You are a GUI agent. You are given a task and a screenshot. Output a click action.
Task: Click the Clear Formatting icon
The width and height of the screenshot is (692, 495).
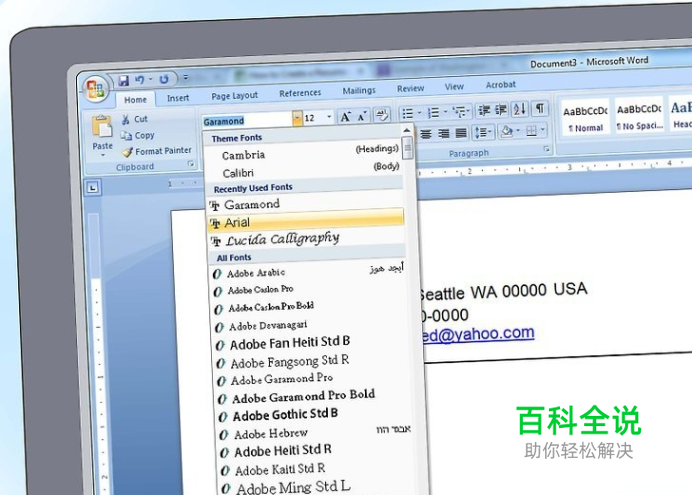coord(382,115)
